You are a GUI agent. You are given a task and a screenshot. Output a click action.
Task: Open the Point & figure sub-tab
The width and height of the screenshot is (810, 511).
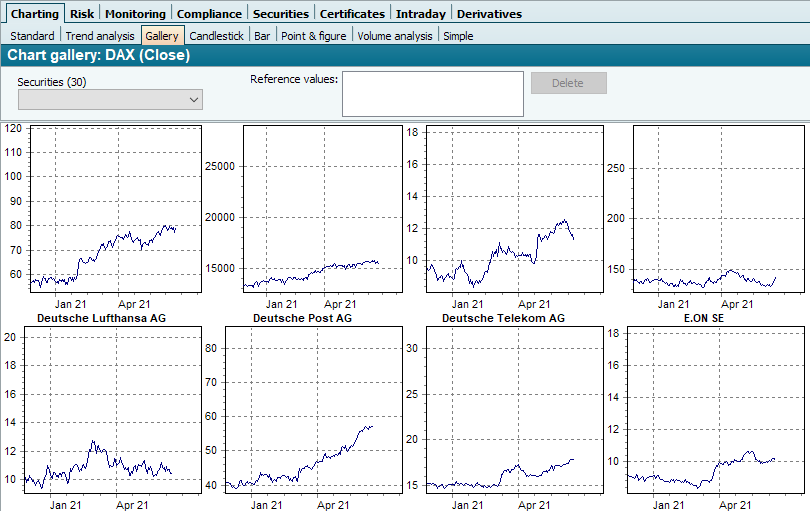313,36
